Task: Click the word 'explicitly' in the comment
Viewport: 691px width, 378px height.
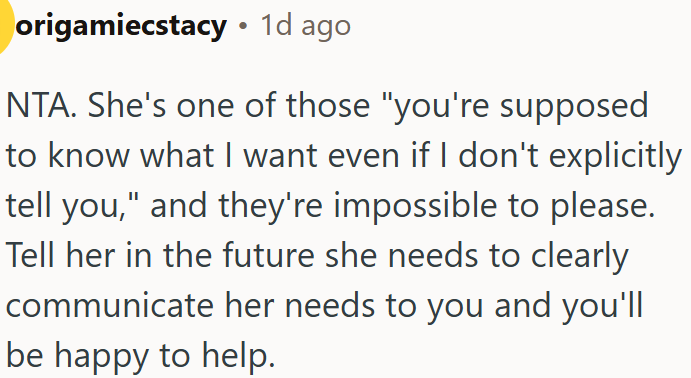Action: (x=615, y=158)
